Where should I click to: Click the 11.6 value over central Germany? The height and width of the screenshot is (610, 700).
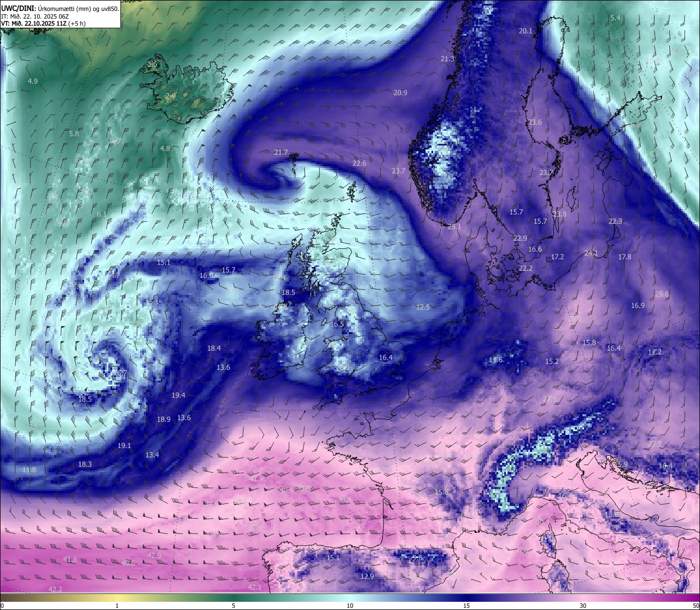tap(495, 359)
